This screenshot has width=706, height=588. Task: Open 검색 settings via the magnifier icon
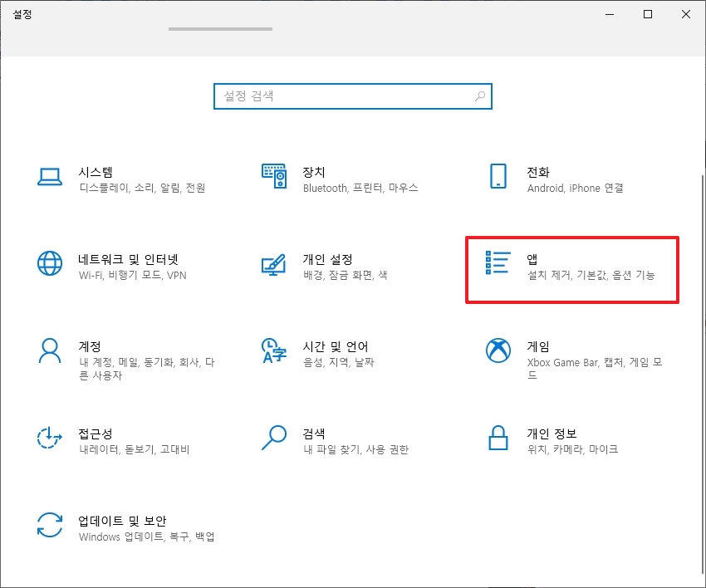tap(274, 438)
